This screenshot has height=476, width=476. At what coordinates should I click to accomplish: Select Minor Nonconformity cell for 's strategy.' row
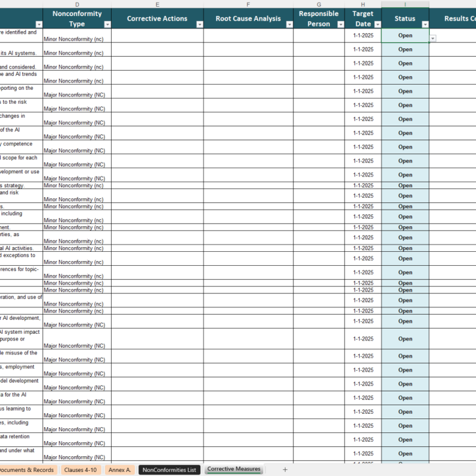click(x=77, y=186)
